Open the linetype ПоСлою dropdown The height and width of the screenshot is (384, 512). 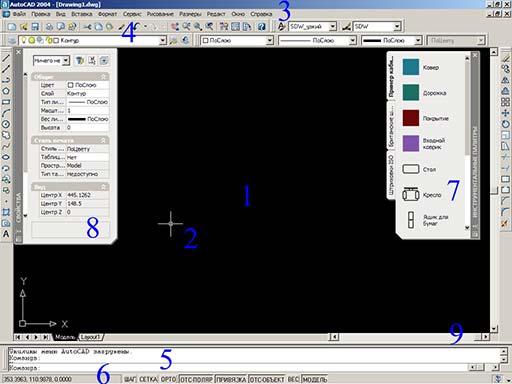(x=352, y=40)
